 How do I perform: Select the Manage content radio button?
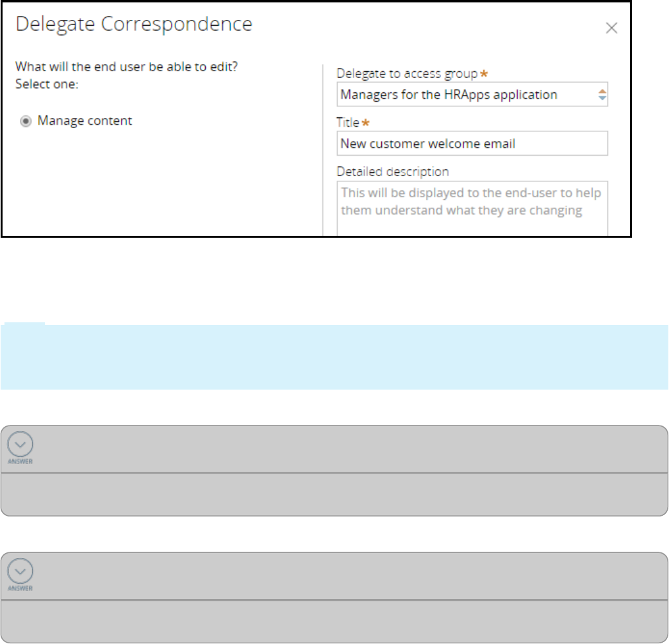(26, 121)
